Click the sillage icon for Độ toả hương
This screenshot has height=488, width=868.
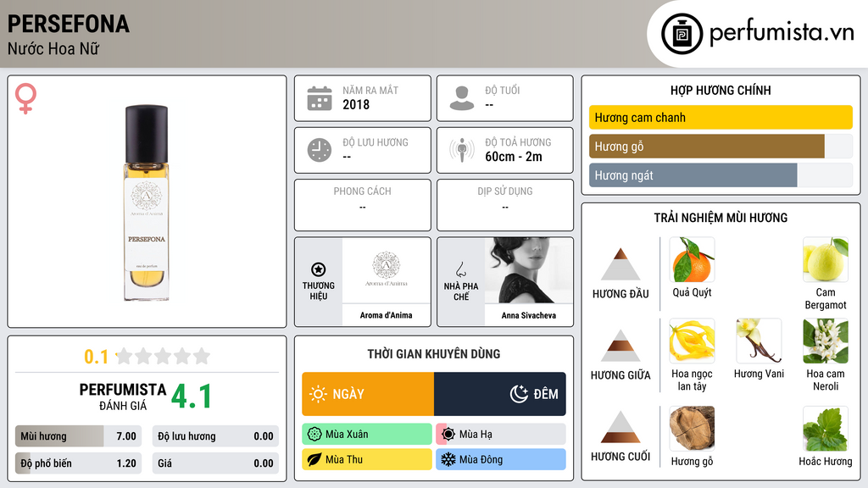[462, 150]
